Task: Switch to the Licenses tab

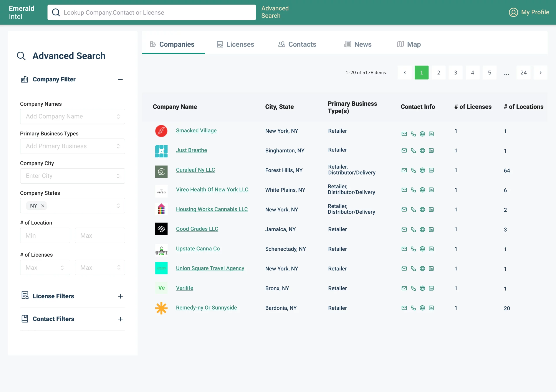Action: (x=235, y=44)
